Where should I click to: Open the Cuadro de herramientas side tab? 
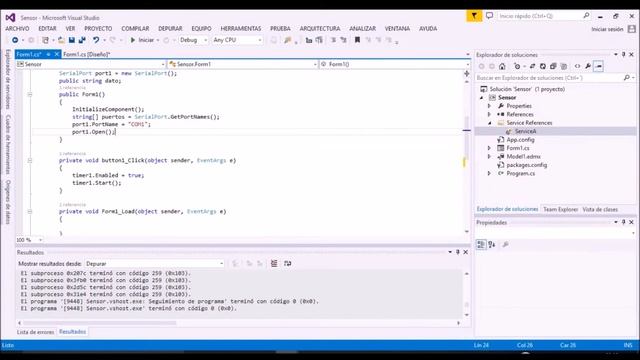tap(8, 144)
